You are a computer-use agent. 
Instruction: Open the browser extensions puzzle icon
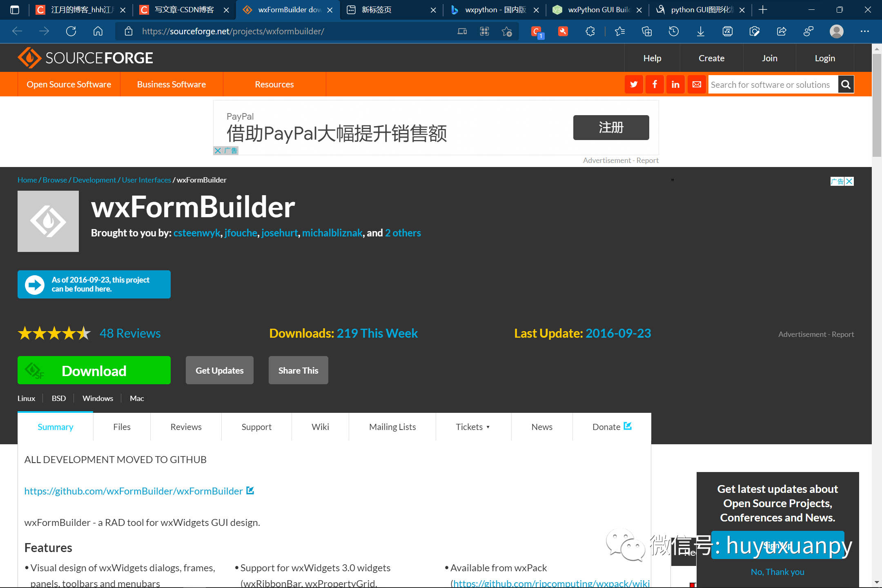click(590, 31)
